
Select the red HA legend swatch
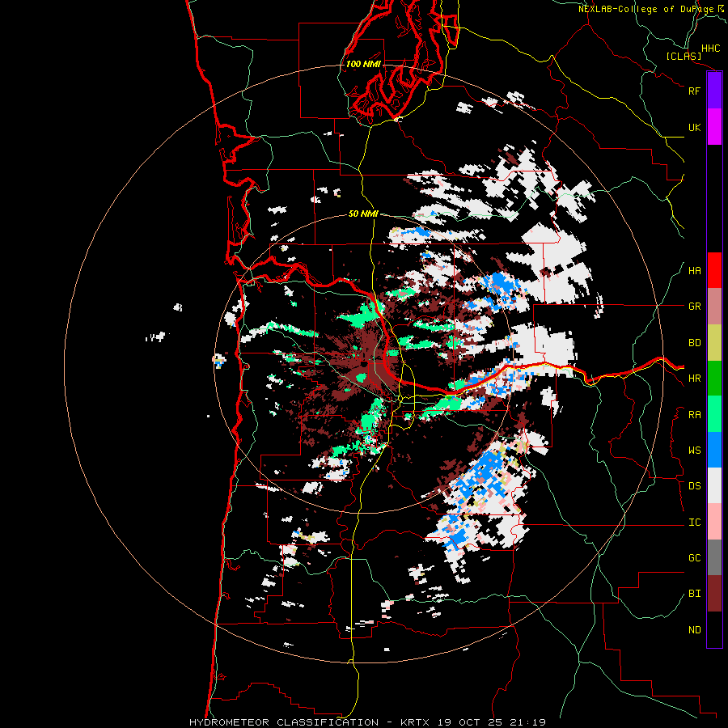(x=714, y=270)
